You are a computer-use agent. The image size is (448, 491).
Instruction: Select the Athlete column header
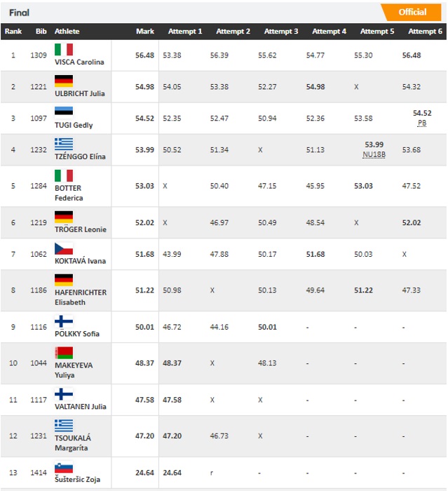coord(67,32)
